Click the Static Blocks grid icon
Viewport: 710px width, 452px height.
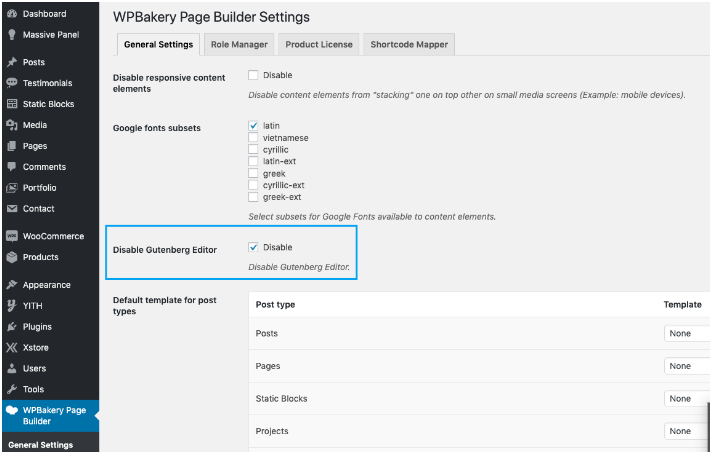[12, 104]
